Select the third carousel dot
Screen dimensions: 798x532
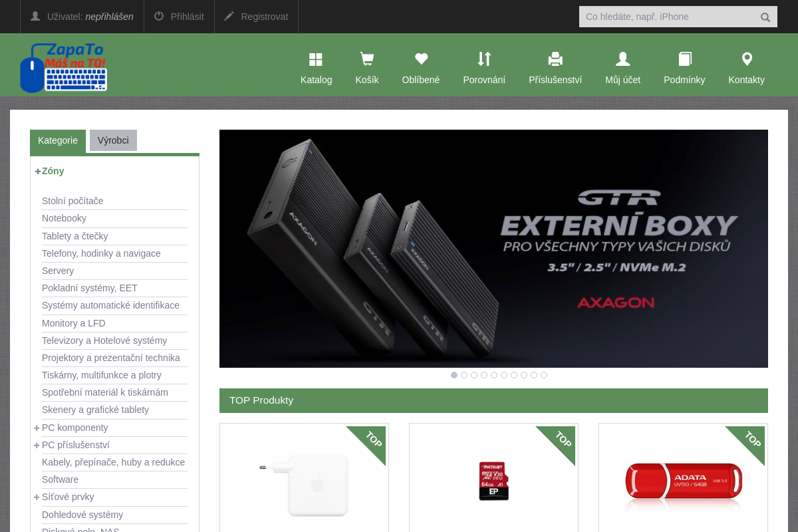coord(474,375)
